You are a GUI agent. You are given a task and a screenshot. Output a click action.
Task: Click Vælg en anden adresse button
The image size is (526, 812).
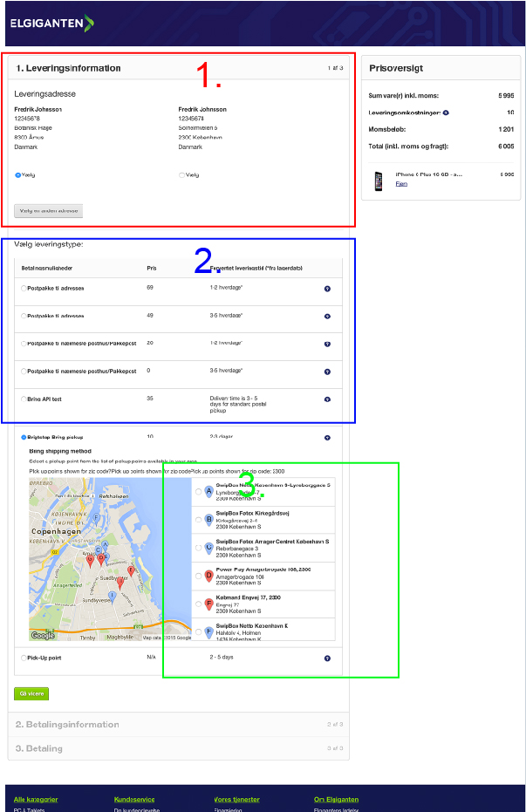click(x=49, y=211)
